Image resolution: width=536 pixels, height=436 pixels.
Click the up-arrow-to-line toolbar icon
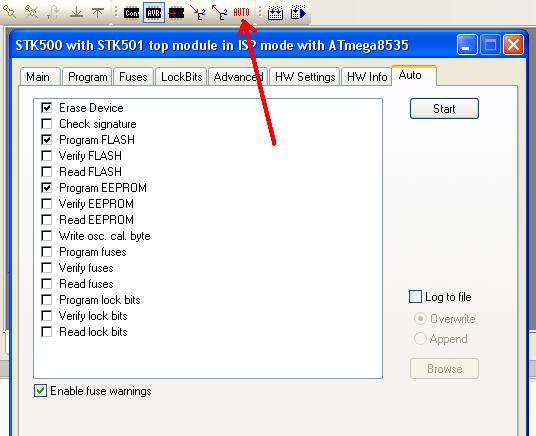(98, 13)
